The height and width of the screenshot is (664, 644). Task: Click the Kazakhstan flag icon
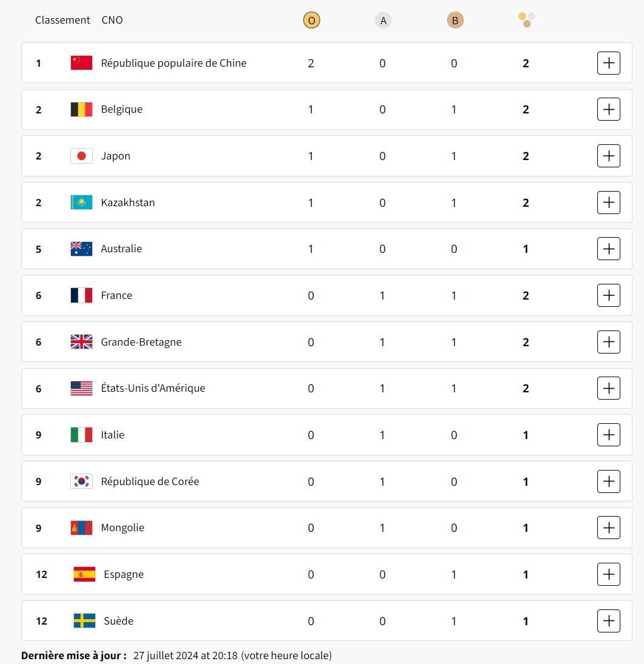point(81,203)
